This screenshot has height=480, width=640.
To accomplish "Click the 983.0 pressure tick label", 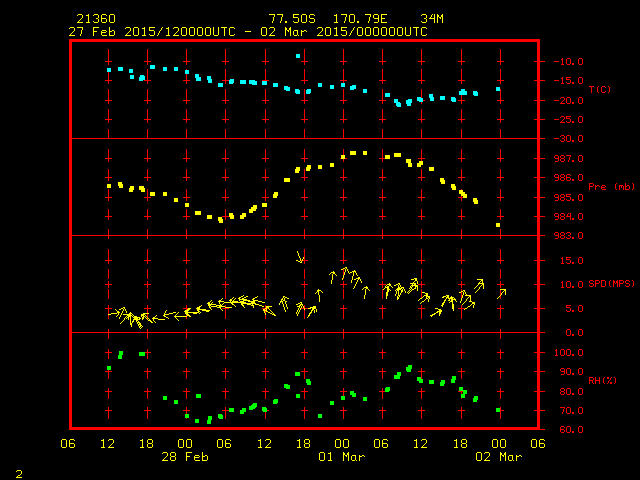I will coord(569,236).
